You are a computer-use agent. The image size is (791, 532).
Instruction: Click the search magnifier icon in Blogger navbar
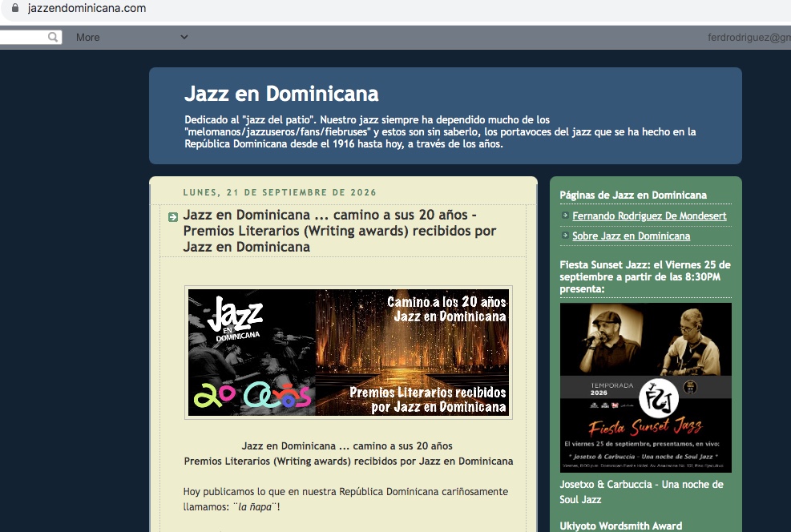click(53, 37)
